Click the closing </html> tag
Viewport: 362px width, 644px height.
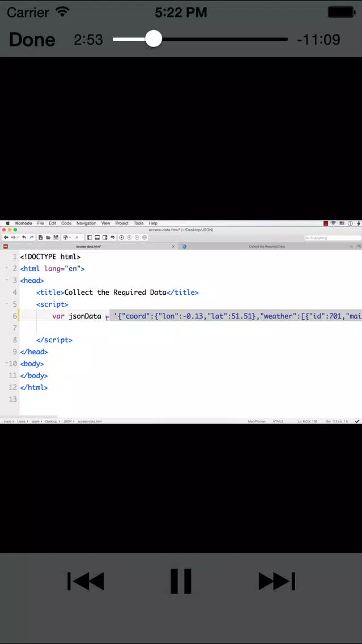33,388
